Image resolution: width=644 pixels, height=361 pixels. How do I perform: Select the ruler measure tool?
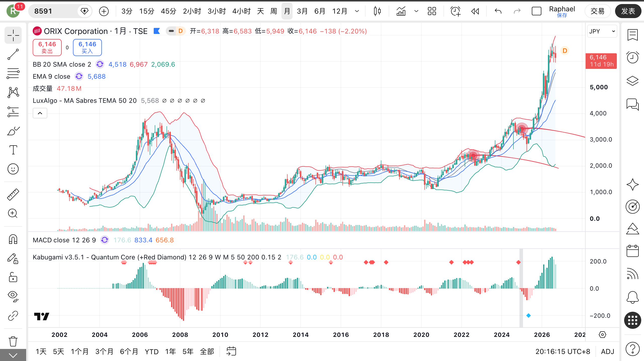coord(13,194)
